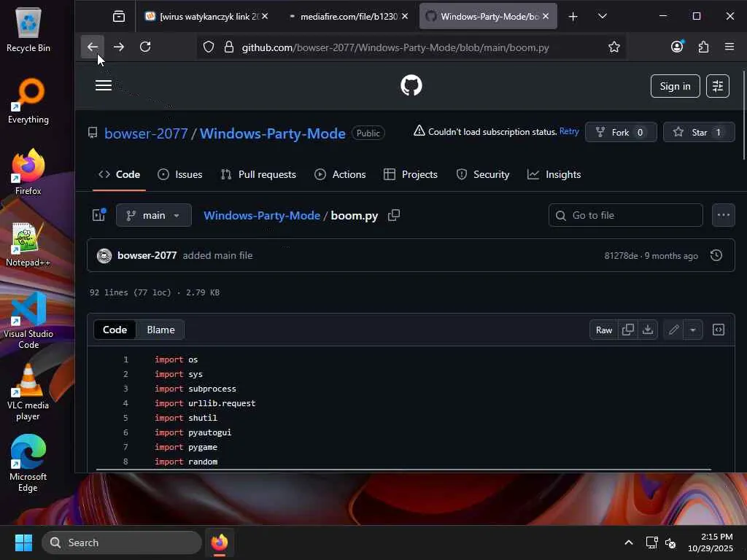Expand more edit options dropdown arrow
Image resolution: width=747 pixels, height=560 pixels.
pyautogui.click(x=693, y=330)
